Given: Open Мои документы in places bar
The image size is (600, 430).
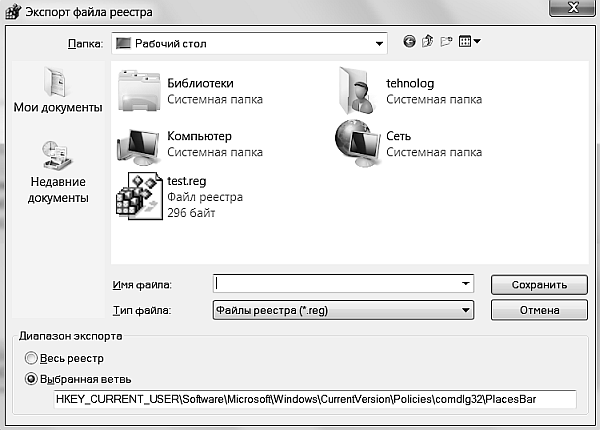Looking at the screenshot, I should [x=58, y=90].
